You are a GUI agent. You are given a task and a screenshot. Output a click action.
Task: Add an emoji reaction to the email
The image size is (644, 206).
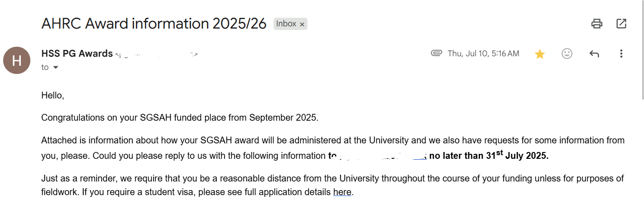567,54
